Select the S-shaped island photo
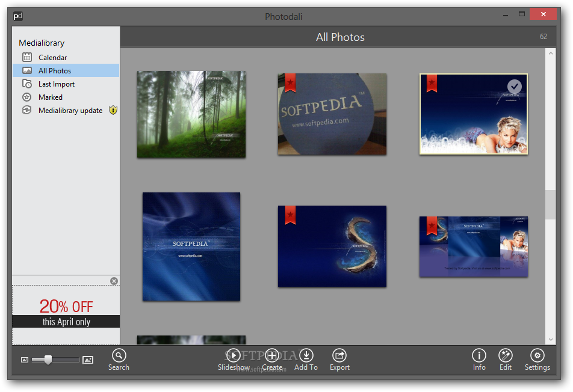 click(x=332, y=247)
